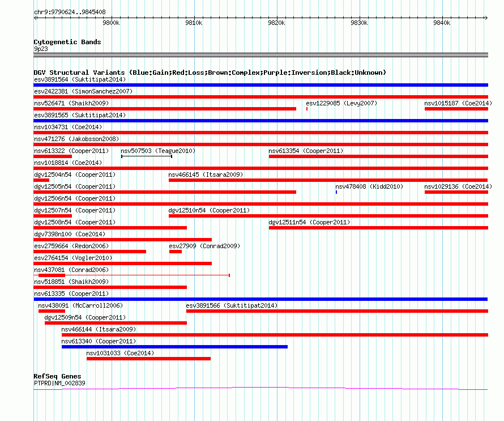Click the red bar under esv2759664
Image resolution: width=504 pixels, height=421 pixels.
90,252
